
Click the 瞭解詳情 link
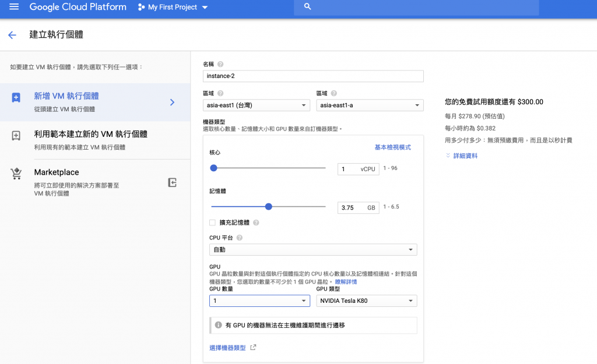point(346,282)
